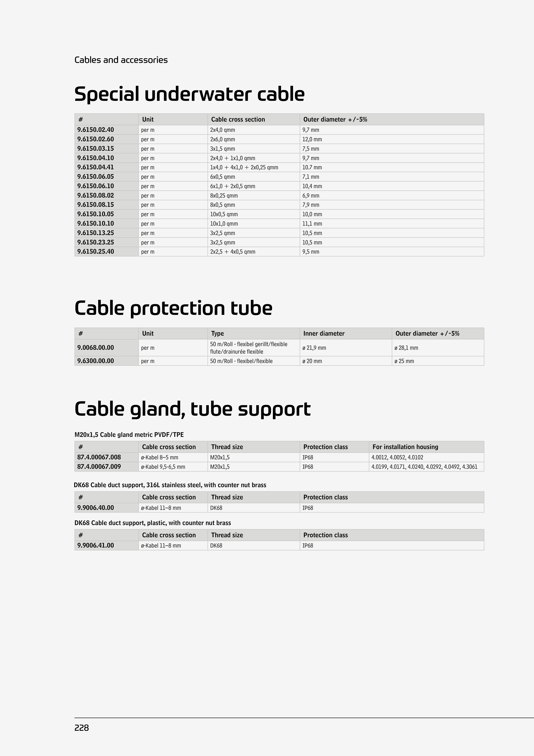The width and height of the screenshot is (534, 756).
Task: Click the 'Cable protection tube' heading
Action: coord(173,308)
